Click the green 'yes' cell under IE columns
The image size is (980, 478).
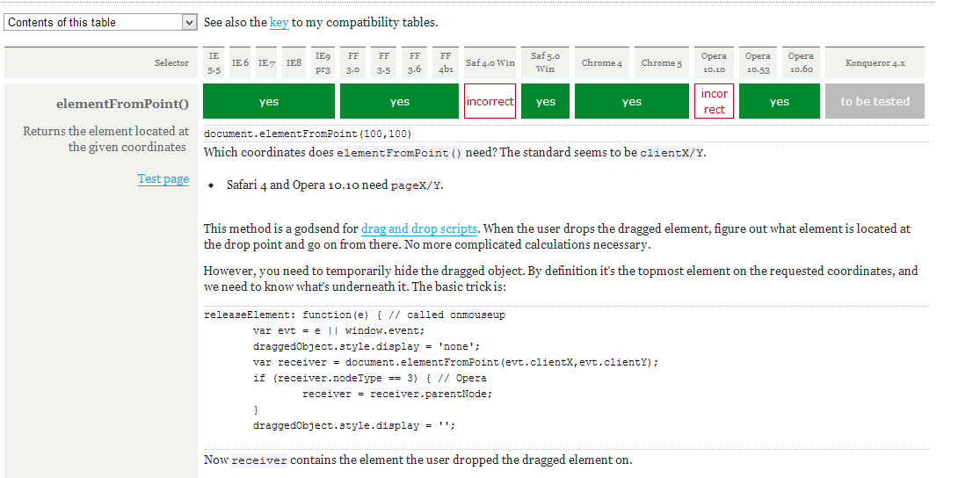pos(269,102)
